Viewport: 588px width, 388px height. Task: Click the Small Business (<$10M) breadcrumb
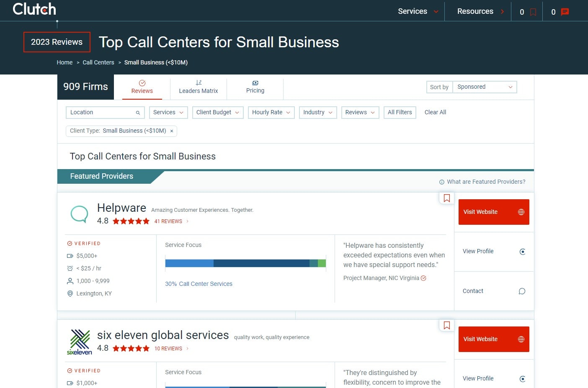point(156,62)
